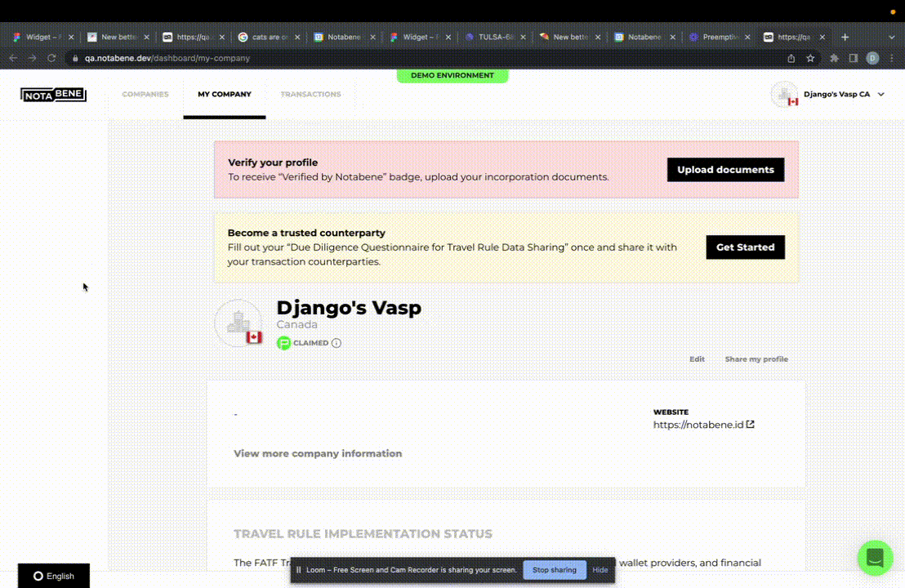Click the site lock icon in address bar
The width and height of the screenshot is (905, 588).
75,58
